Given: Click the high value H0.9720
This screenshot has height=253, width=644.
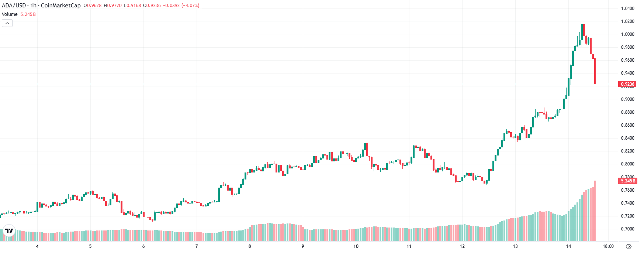Looking at the screenshot, I should pos(112,6).
